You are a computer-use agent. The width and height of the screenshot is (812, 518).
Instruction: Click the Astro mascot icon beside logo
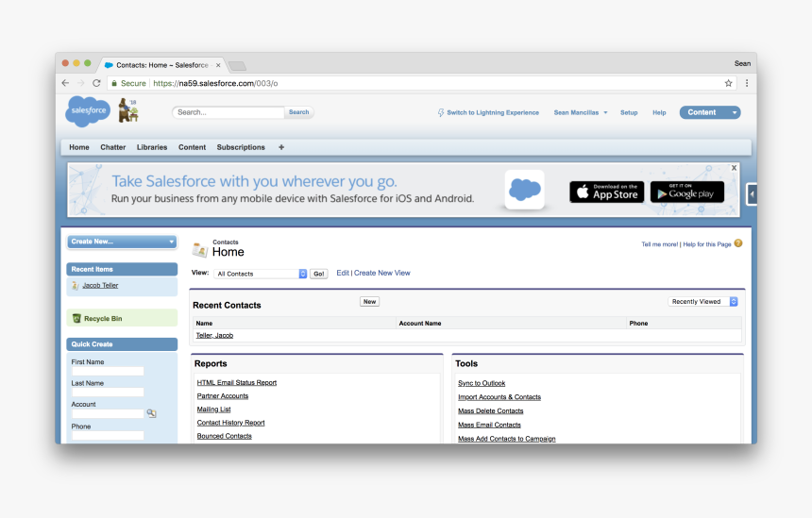tap(128, 110)
